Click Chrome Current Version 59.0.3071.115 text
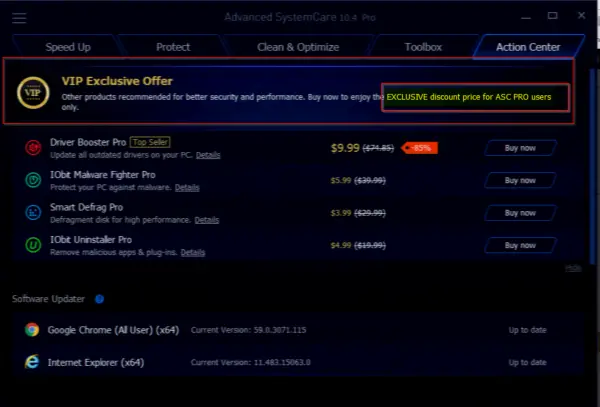Screen dimensions: 600x407 click(x=248, y=330)
